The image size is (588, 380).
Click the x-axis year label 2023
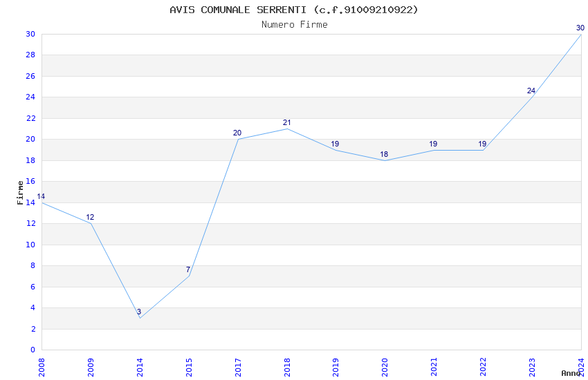pyautogui.click(x=532, y=368)
